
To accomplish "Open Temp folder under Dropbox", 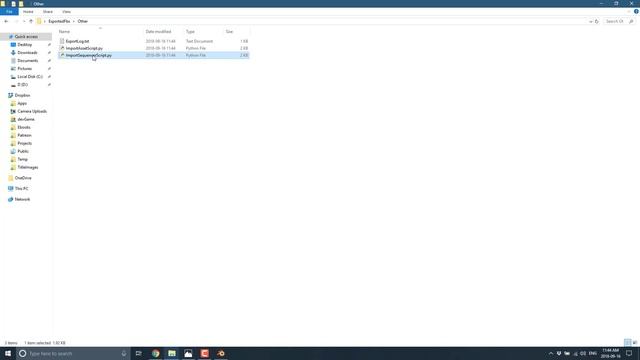I will pos(22,159).
